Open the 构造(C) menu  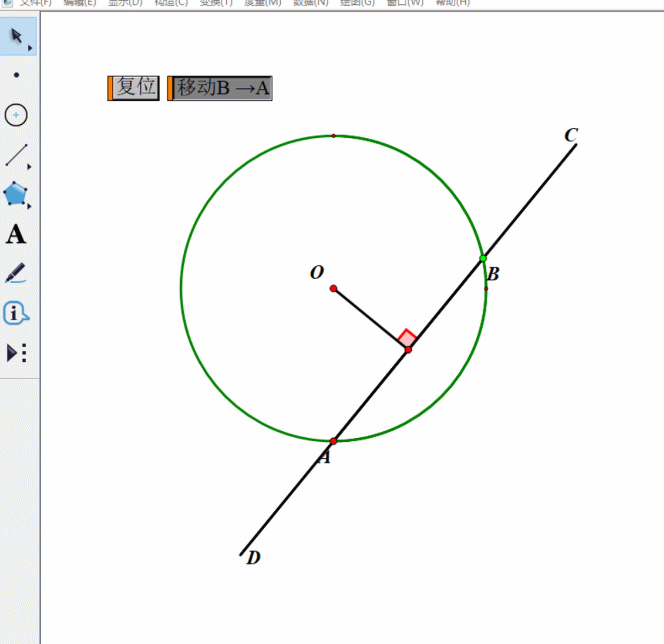pos(171,3)
